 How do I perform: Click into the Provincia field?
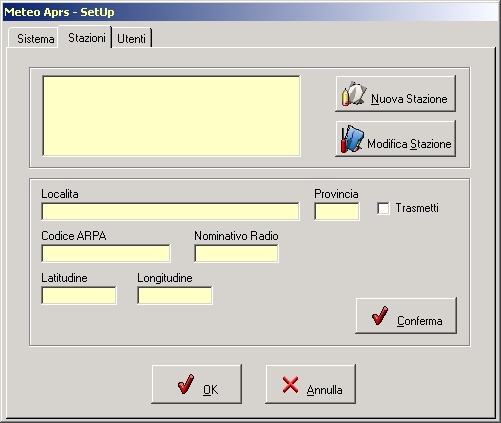(337, 211)
